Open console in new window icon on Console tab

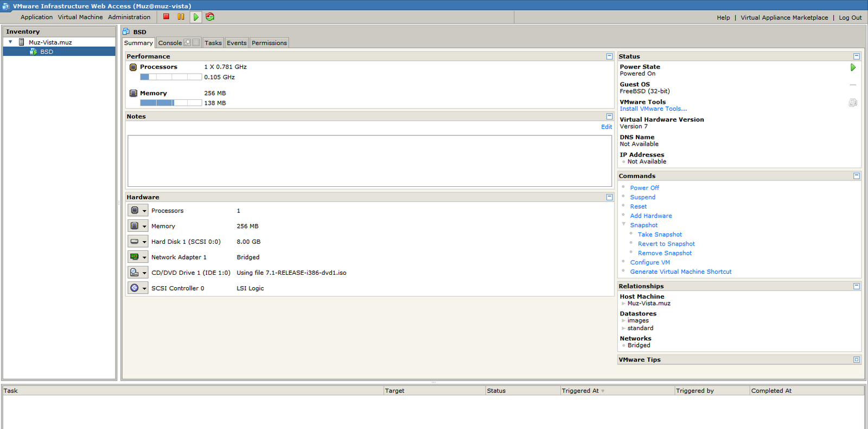(x=187, y=42)
